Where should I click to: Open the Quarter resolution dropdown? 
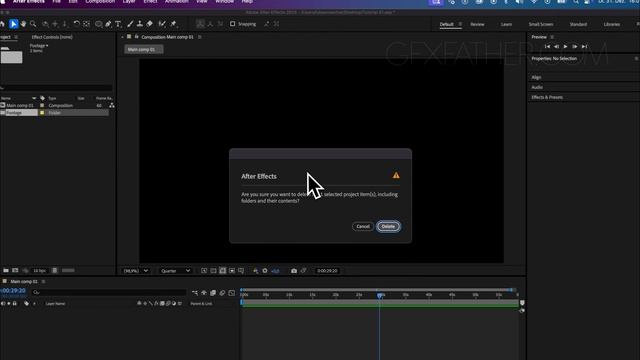pyautogui.click(x=175, y=271)
